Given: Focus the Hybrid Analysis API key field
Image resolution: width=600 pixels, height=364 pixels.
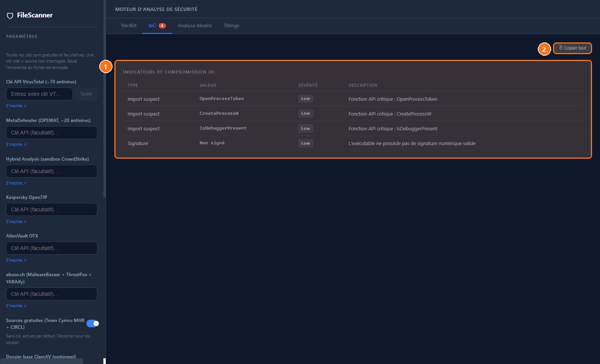Looking at the screenshot, I should pyautogui.click(x=52, y=171).
